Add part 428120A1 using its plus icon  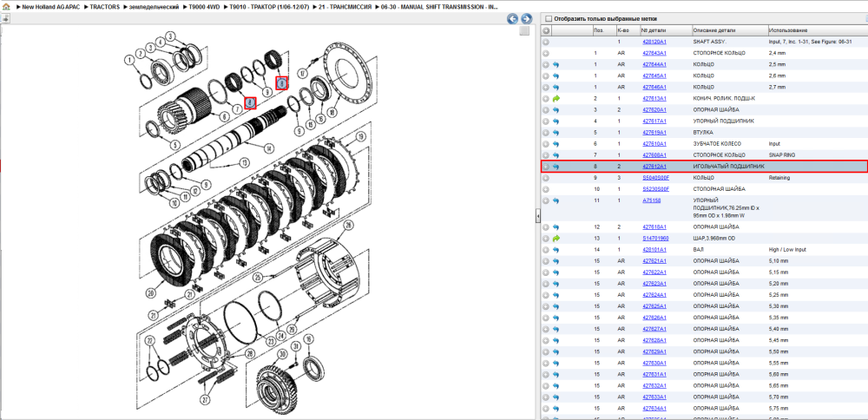click(x=546, y=42)
